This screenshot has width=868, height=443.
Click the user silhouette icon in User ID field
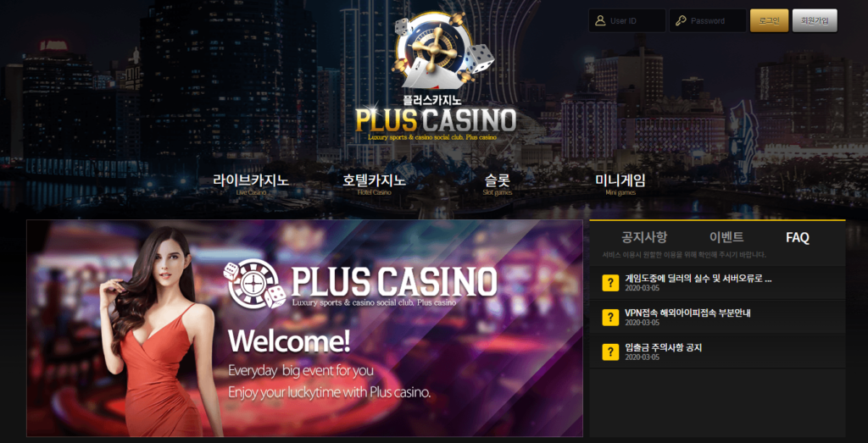pyautogui.click(x=600, y=21)
